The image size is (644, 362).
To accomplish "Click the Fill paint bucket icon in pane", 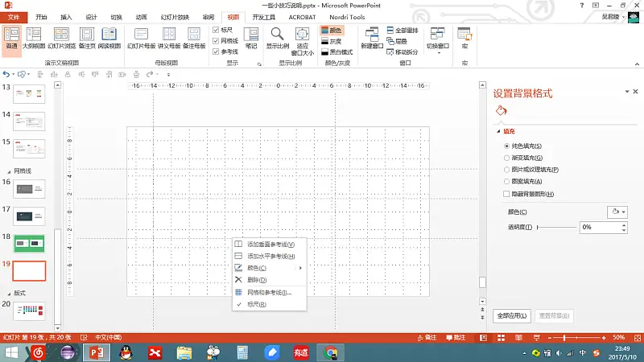I will [501, 110].
